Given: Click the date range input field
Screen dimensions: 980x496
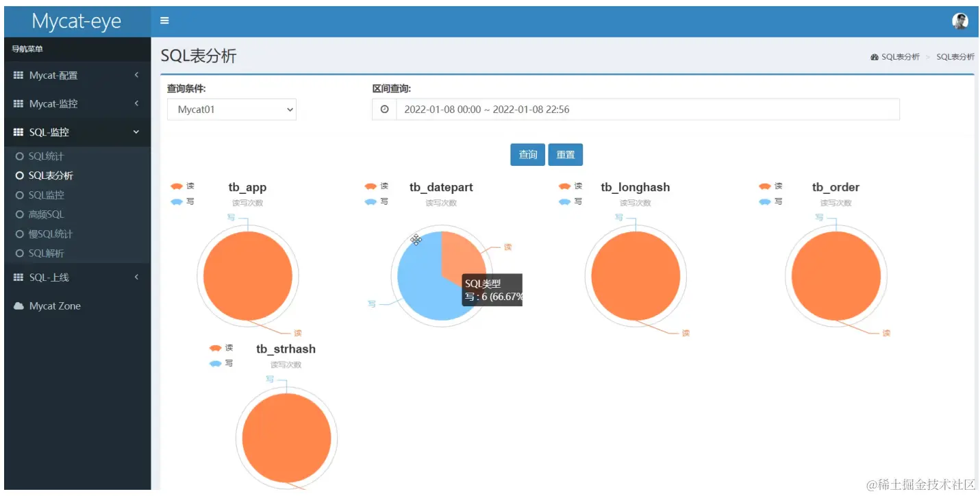Looking at the screenshot, I should (x=647, y=109).
